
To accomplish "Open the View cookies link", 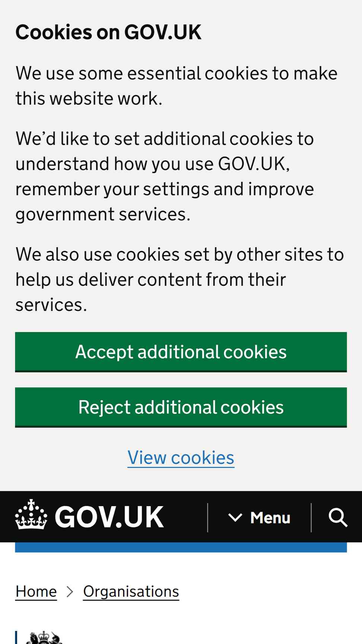I will 181,458.
